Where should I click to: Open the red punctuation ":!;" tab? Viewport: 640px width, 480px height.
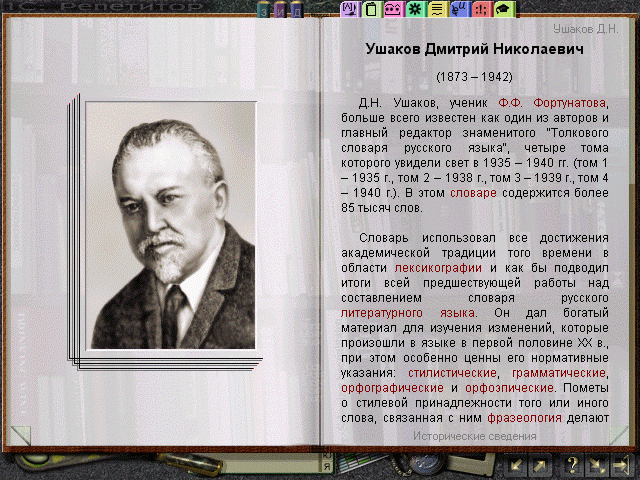tap(482, 9)
